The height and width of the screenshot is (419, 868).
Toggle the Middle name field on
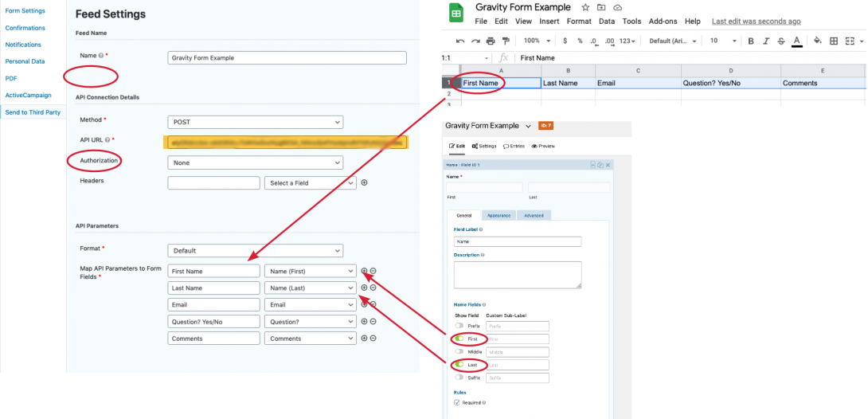pos(459,351)
